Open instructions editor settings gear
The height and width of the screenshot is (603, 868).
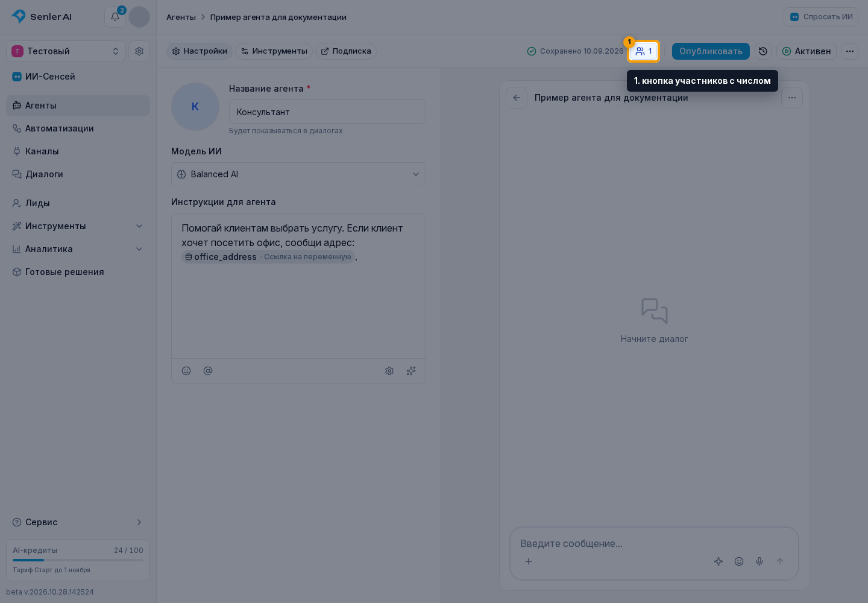[389, 371]
